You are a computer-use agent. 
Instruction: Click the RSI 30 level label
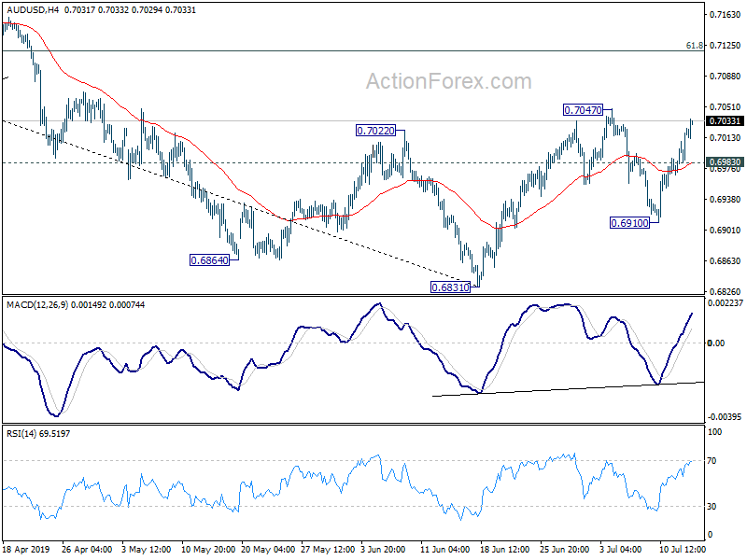click(x=712, y=507)
